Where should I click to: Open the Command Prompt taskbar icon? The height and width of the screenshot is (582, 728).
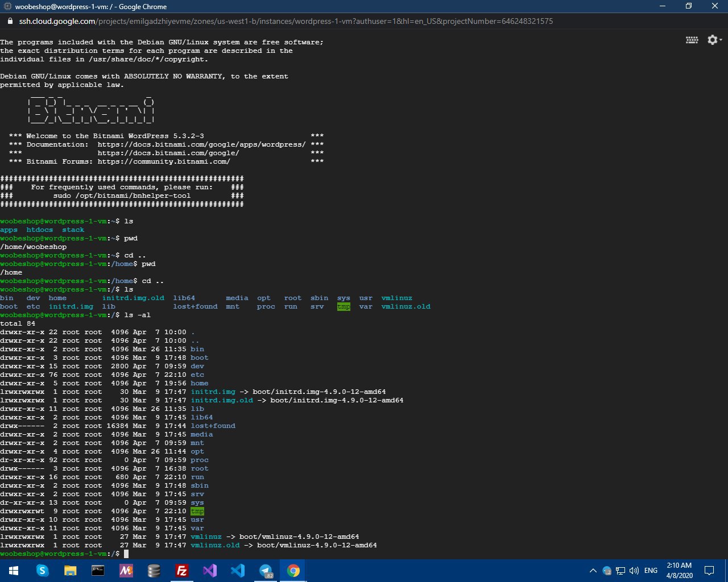pyautogui.click(x=98, y=571)
